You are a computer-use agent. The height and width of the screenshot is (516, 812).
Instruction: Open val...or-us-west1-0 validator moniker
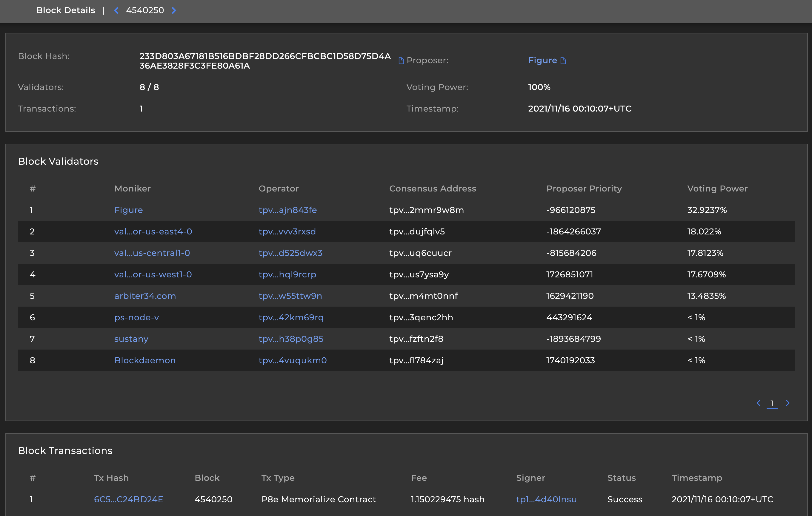pyautogui.click(x=153, y=274)
